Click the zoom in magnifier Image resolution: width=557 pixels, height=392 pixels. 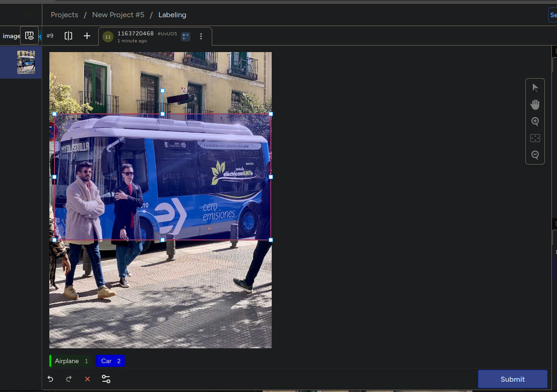pos(535,121)
